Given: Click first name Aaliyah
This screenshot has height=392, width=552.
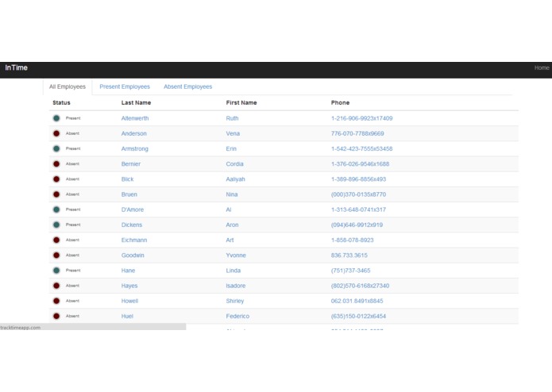Looking at the screenshot, I should point(236,179).
